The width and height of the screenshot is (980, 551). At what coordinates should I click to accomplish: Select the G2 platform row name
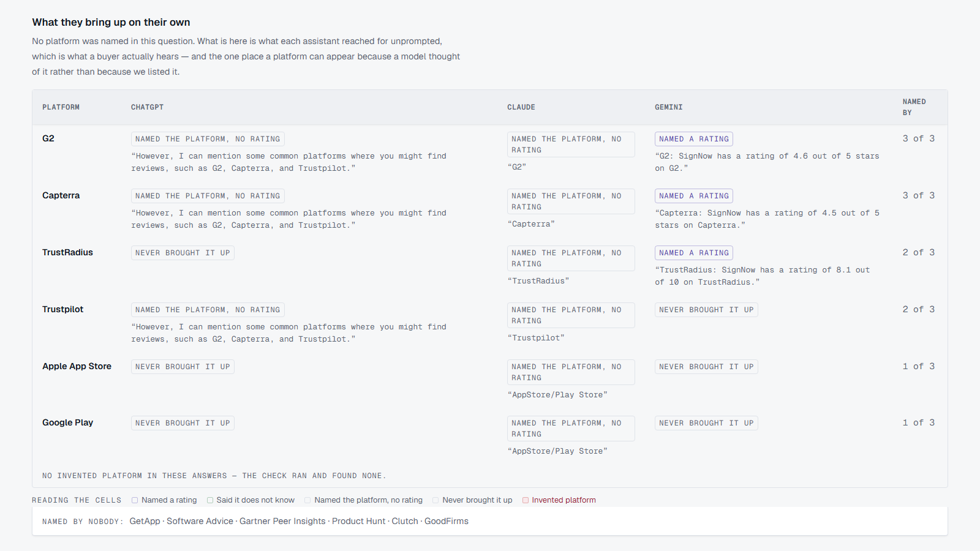click(48, 138)
